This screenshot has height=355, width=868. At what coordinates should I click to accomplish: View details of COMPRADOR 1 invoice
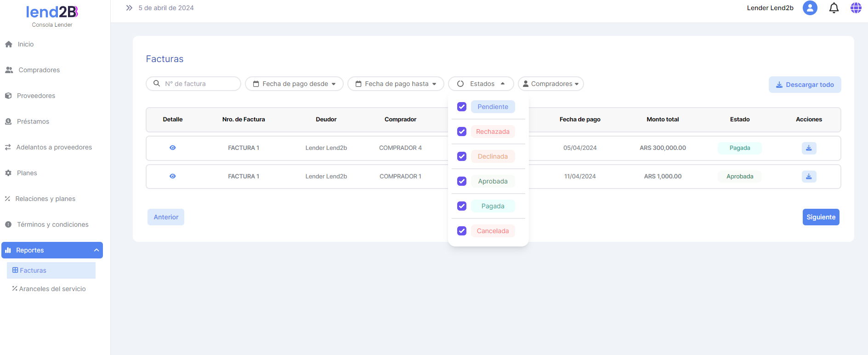173,176
